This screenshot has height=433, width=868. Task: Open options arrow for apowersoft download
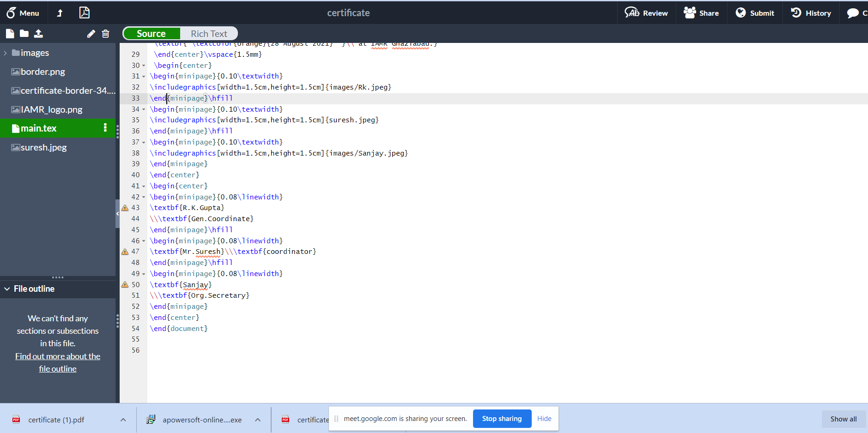(x=258, y=420)
